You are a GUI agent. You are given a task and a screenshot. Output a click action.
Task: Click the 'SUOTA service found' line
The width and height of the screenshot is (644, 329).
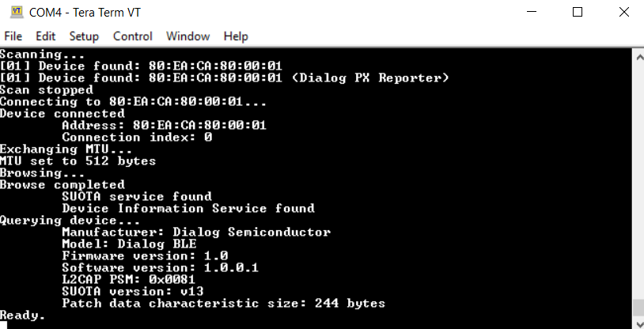pyautogui.click(x=137, y=196)
